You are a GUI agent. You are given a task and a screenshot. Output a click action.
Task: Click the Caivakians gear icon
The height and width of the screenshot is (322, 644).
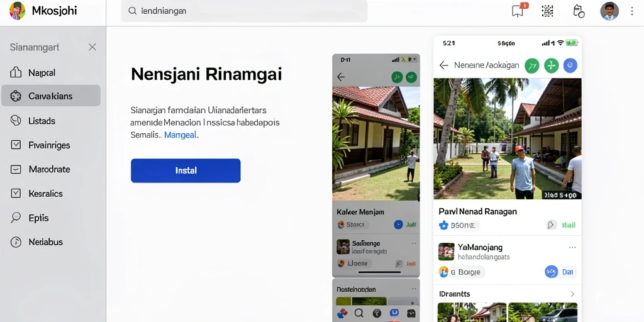click(x=16, y=96)
